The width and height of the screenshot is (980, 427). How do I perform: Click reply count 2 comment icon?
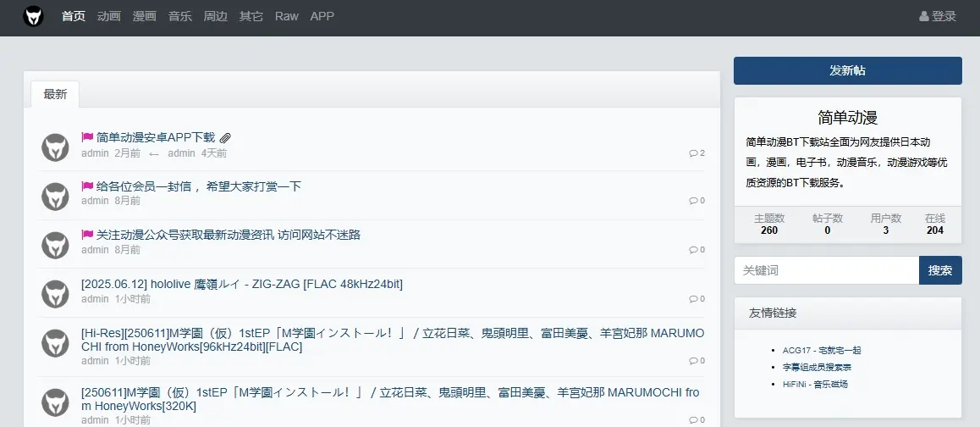click(693, 152)
